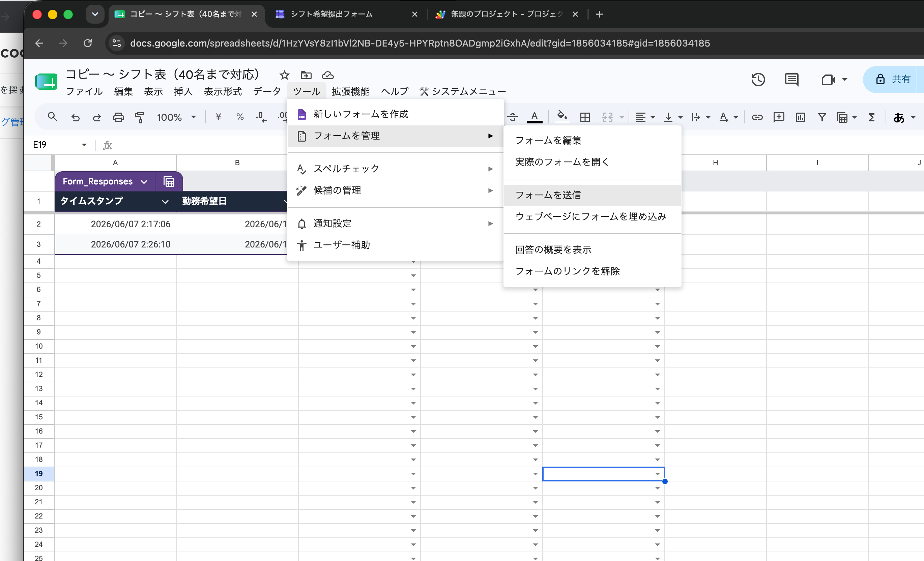
Task: Open a new browser tab
Action: pyautogui.click(x=599, y=14)
